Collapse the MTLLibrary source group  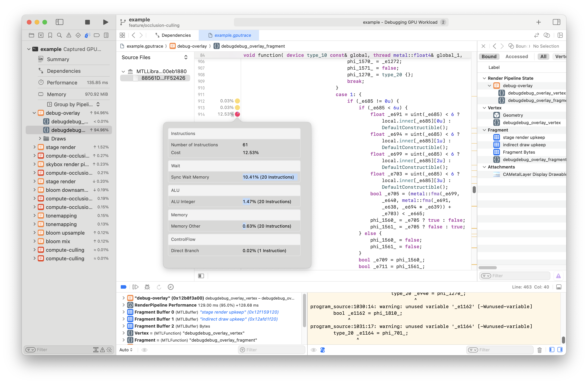click(123, 71)
